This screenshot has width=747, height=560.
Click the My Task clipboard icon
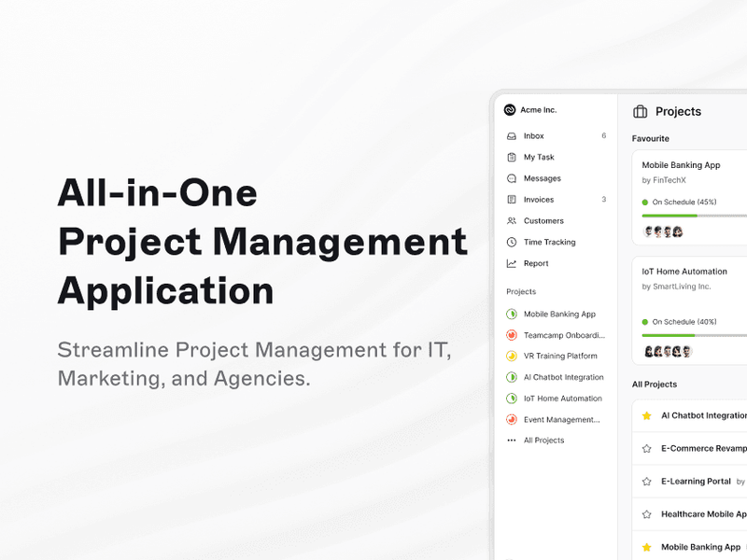(x=511, y=158)
